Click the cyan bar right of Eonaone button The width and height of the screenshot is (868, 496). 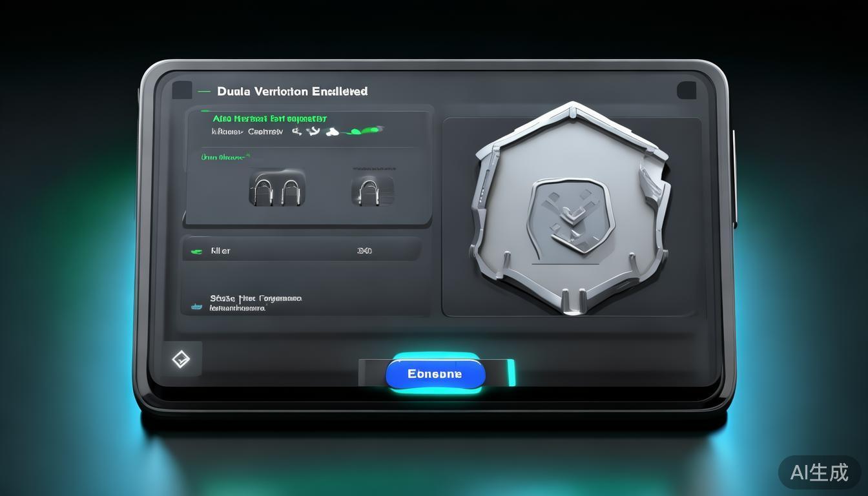point(512,373)
